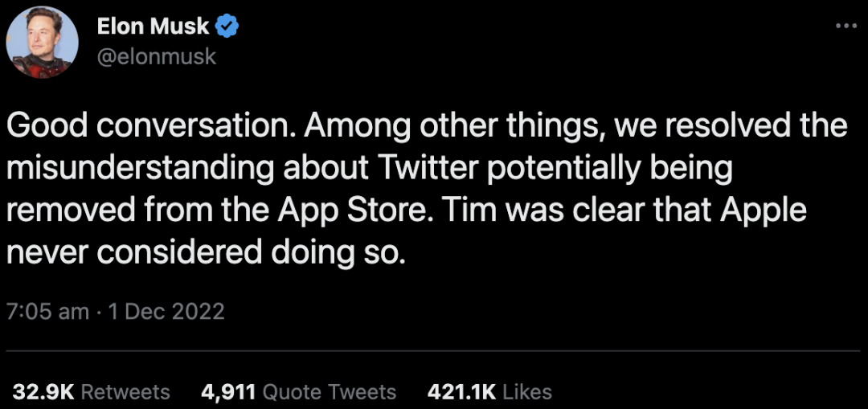
Task: Show who gave the Likes
Action: (x=528, y=391)
